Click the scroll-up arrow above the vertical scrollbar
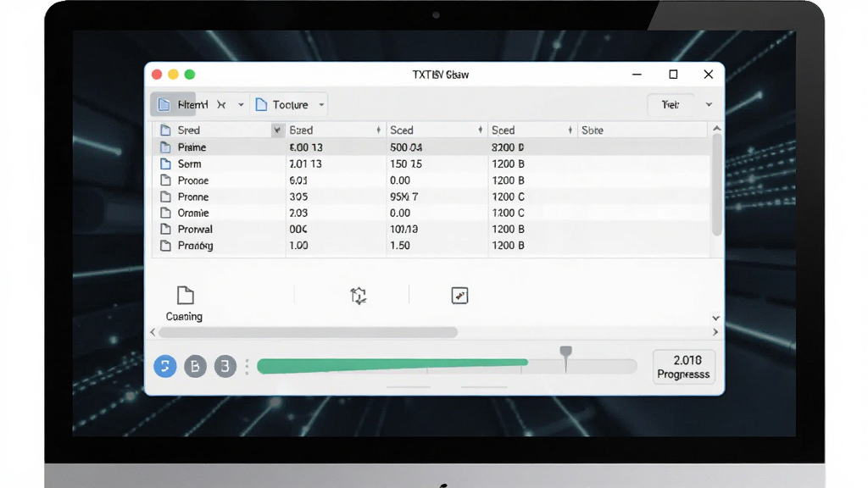This screenshot has height=488, width=868. click(x=717, y=129)
